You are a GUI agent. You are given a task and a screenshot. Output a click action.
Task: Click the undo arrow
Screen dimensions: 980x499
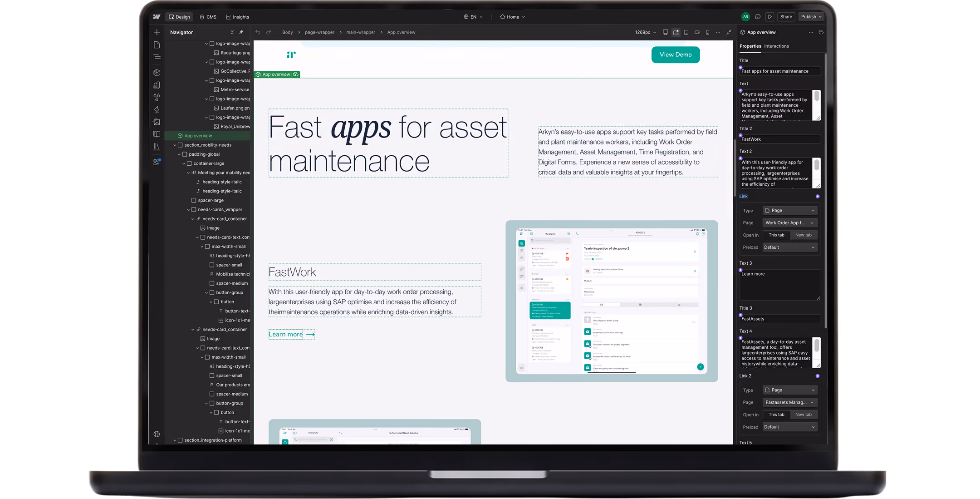[258, 32]
